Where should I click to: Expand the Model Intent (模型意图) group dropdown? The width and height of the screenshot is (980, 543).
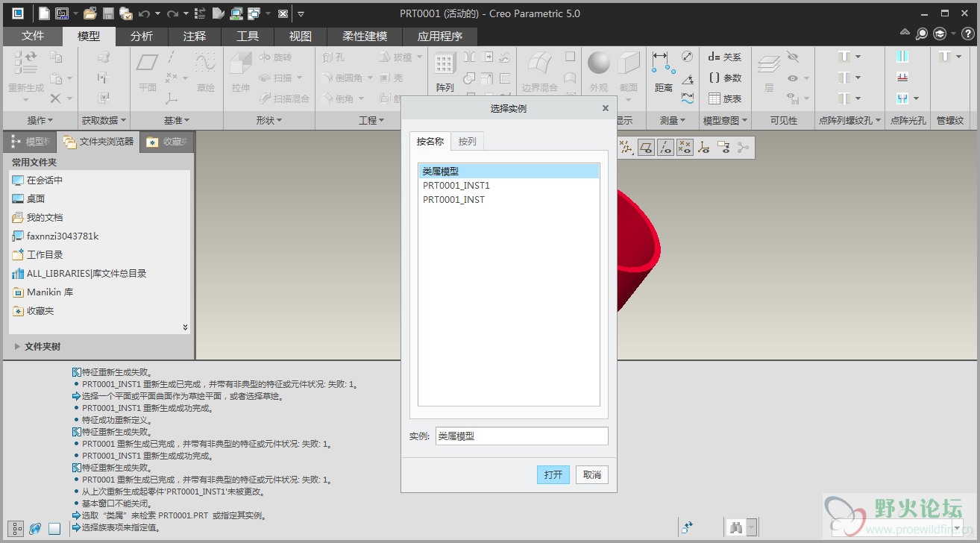(726, 120)
